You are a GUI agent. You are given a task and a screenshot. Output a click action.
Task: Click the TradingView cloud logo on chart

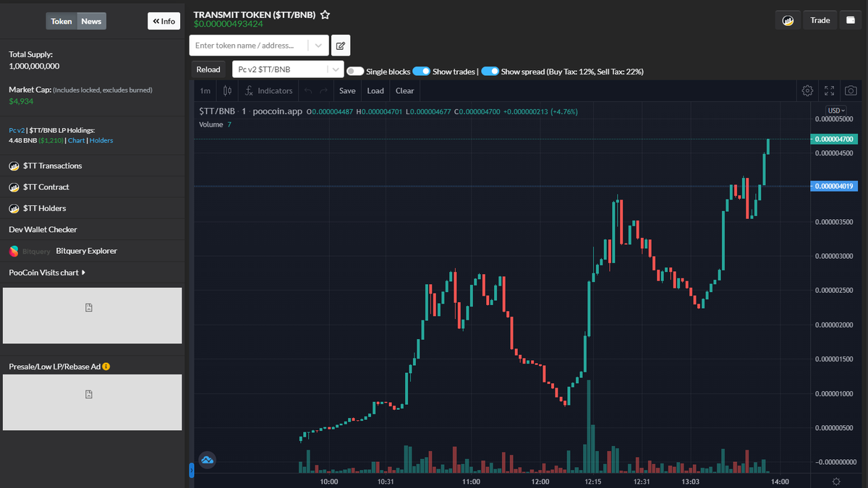click(208, 459)
